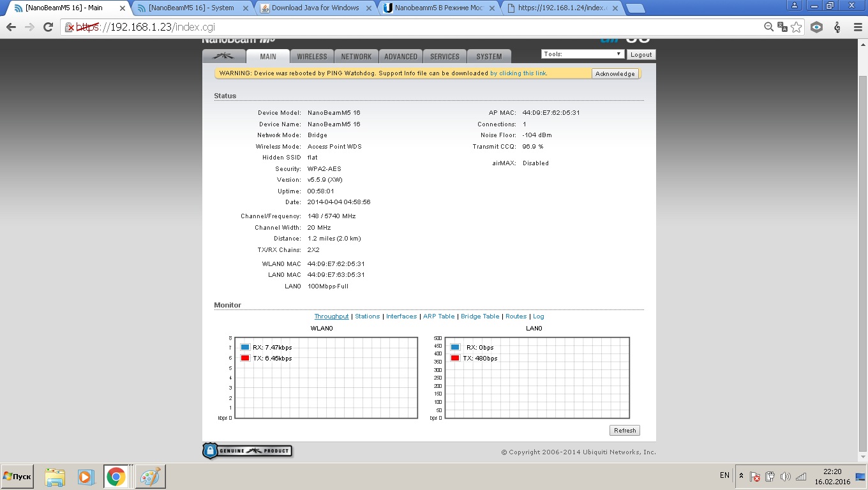Click the red TX swatch in LAN0 graph
This screenshot has height=490, width=868.
pyautogui.click(x=455, y=359)
